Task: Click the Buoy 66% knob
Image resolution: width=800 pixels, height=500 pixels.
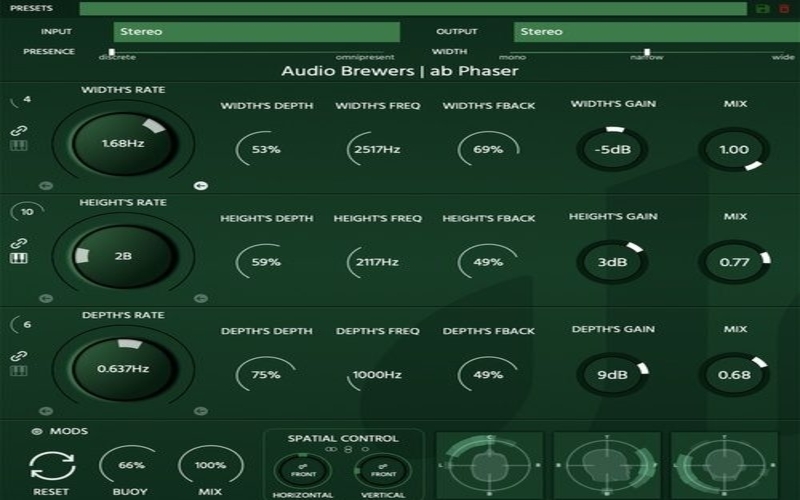Action: click(131, 465)
